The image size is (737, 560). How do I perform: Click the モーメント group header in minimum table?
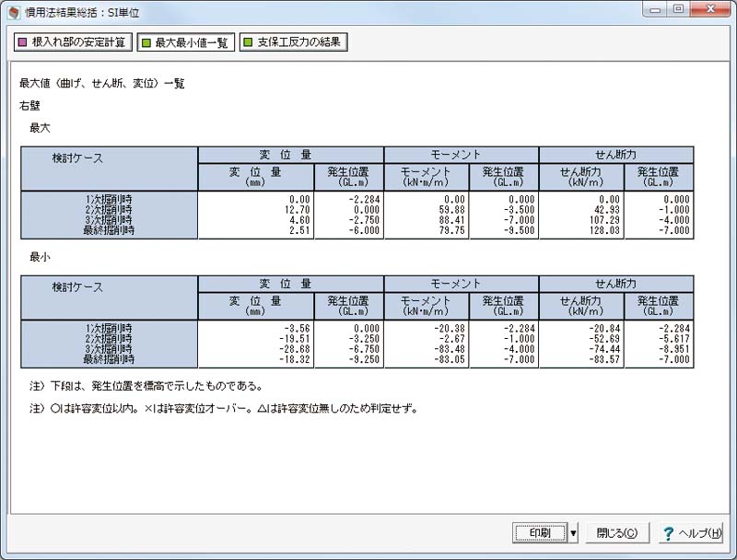click(x=462, y=284)
